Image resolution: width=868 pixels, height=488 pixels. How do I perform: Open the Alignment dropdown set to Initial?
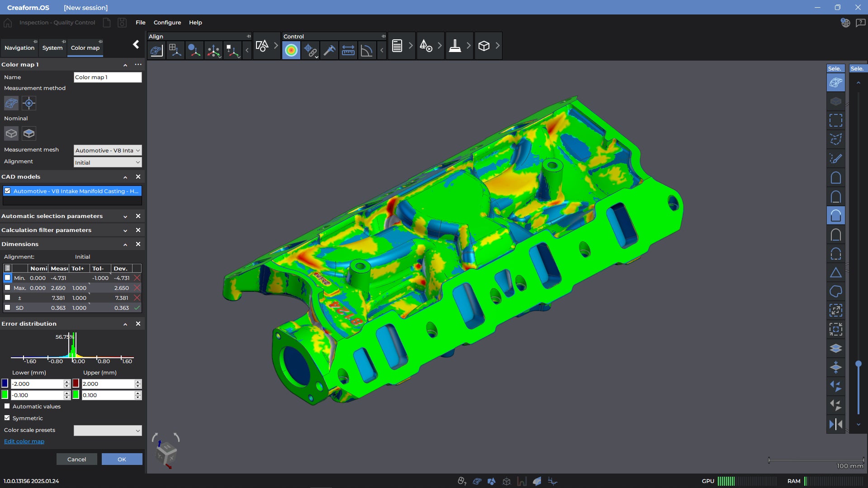[108, 162]
